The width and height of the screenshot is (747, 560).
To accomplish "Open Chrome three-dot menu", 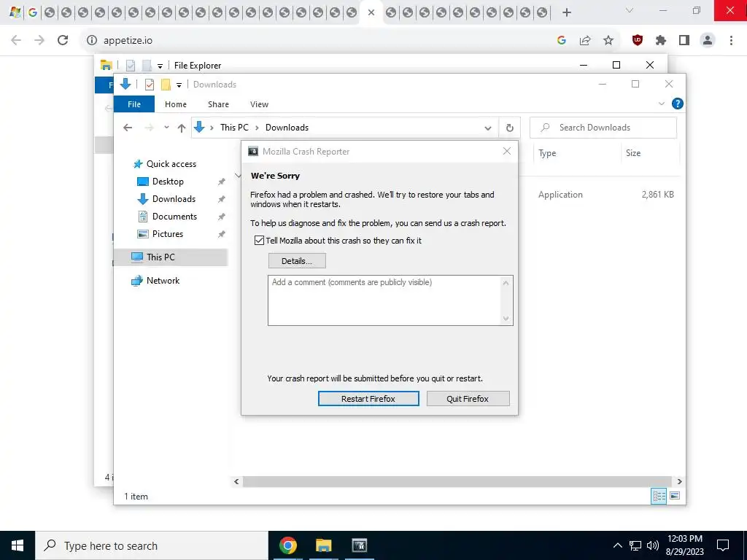I will [x=731, y=41].
